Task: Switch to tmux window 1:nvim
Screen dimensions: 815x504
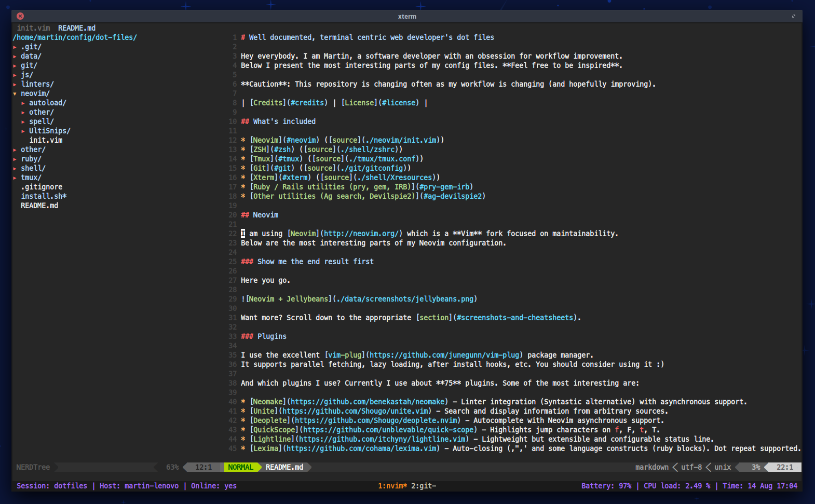Action: (x=392, y=486)
